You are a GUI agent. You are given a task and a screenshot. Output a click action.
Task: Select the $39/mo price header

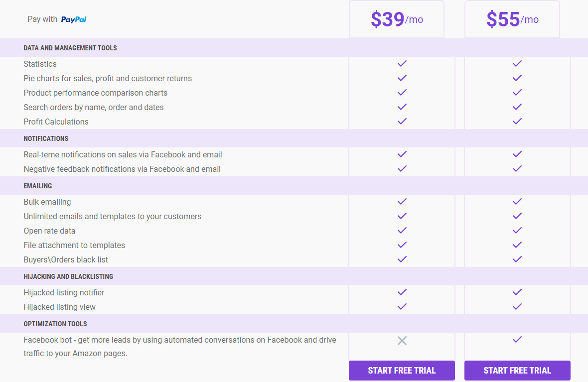click(397, 19)
